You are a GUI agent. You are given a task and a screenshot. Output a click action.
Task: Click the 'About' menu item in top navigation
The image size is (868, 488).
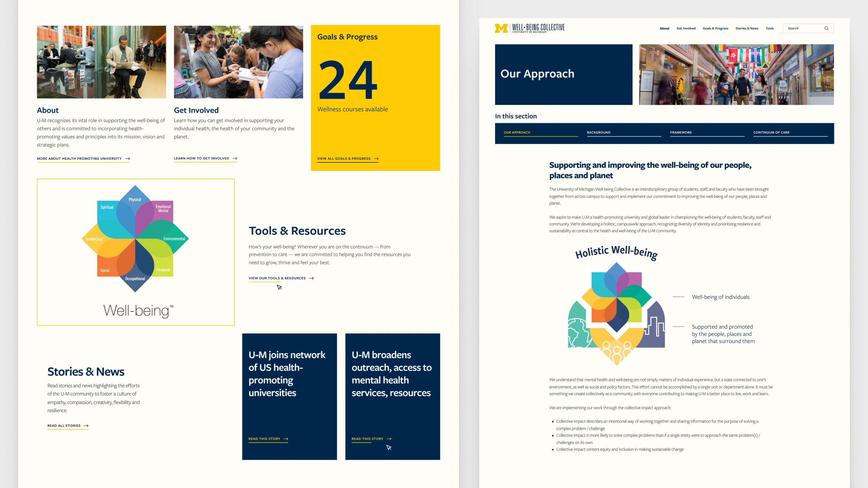[664, 28]
